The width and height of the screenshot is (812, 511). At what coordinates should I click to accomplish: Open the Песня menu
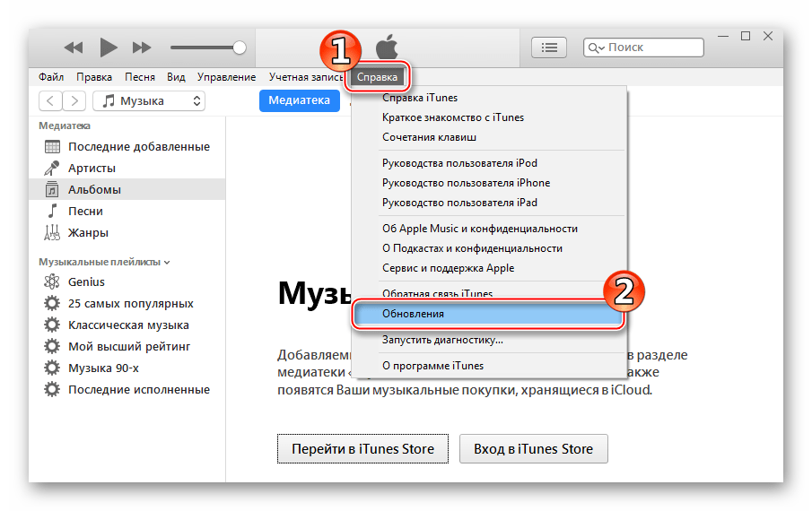pyautogui.click(x=140, y=77)
